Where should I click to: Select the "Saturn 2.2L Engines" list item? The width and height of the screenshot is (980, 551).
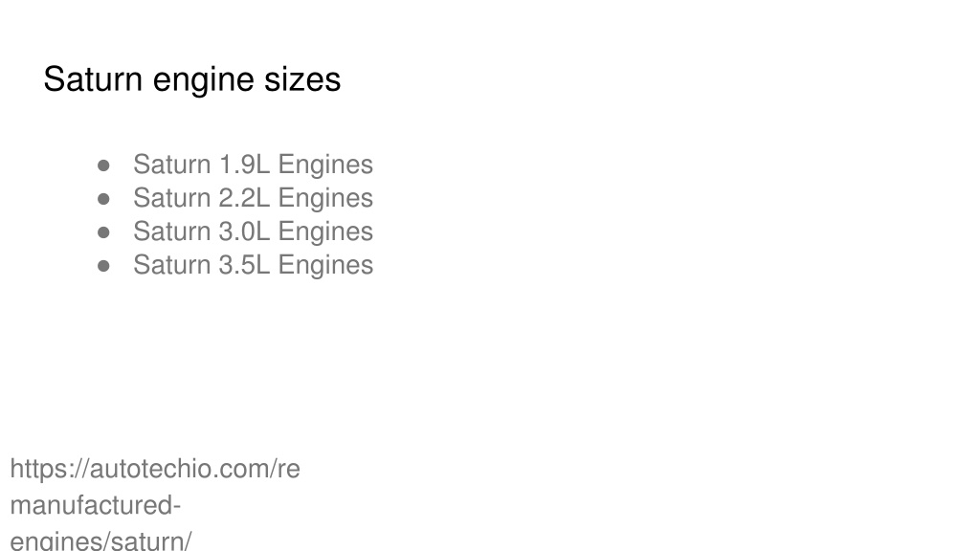pos(253,198)
